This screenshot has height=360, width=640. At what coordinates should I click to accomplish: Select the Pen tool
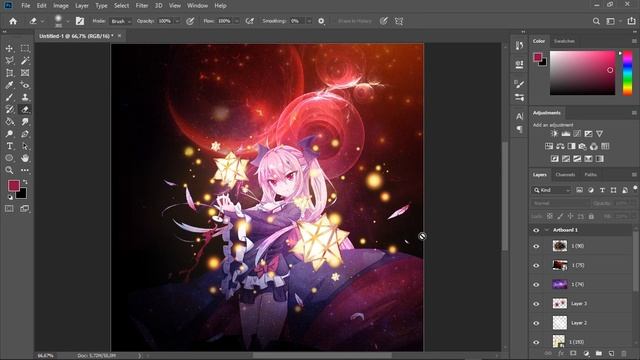[x=25, y=134]
